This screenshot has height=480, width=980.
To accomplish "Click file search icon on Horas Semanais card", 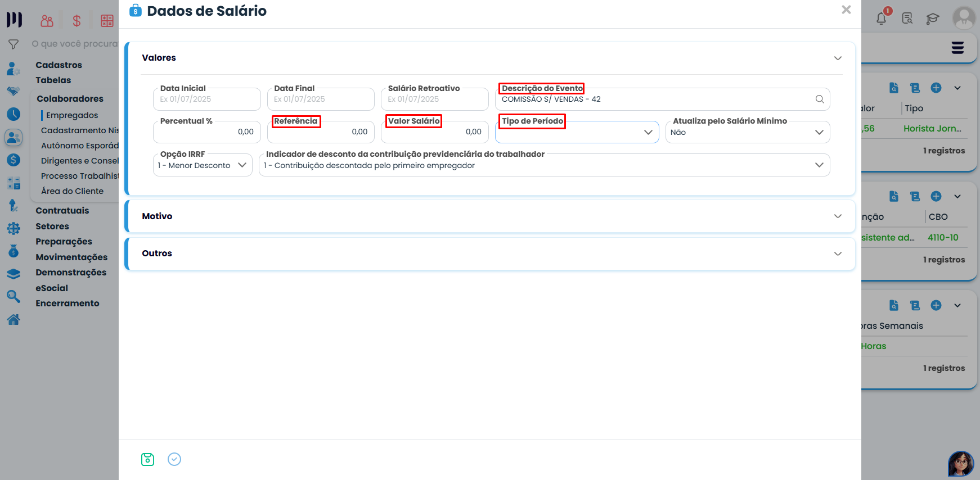I will (893, 305).
